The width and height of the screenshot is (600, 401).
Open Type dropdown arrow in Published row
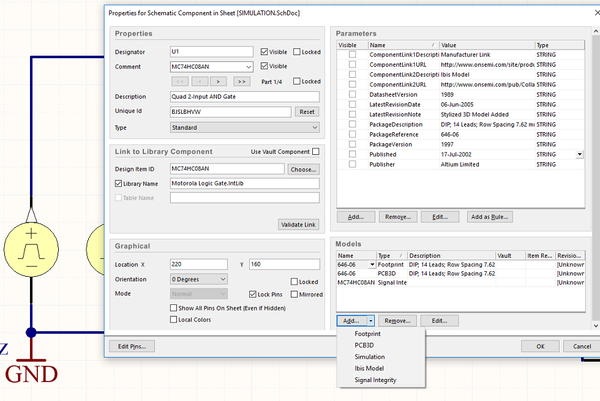coord(580,154)
